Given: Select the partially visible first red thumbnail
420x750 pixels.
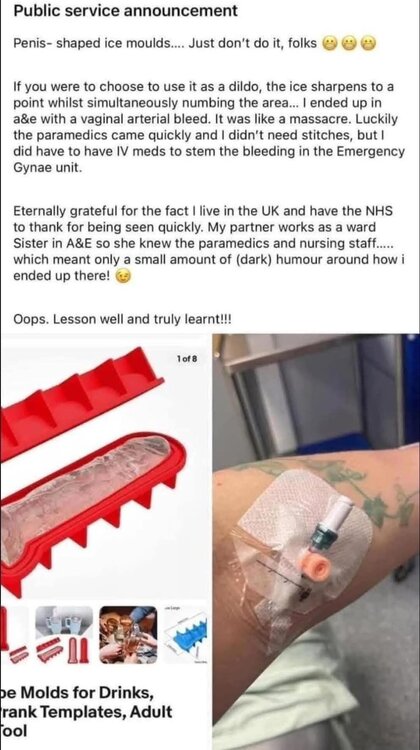Looking at the screenshot, I should point(5,634).
